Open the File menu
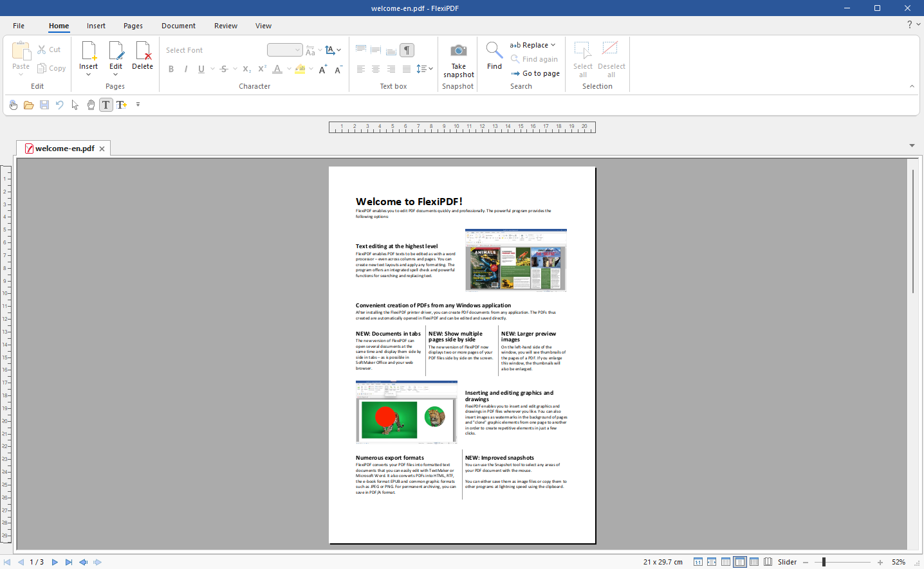This screenshot has height=569, width=924. pyautogui.click(x=19, y=26)
